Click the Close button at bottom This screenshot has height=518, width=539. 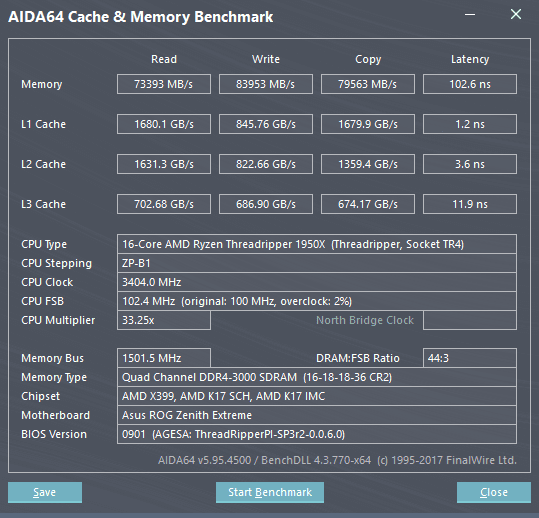pyautogui.click(x=494, y=492)
